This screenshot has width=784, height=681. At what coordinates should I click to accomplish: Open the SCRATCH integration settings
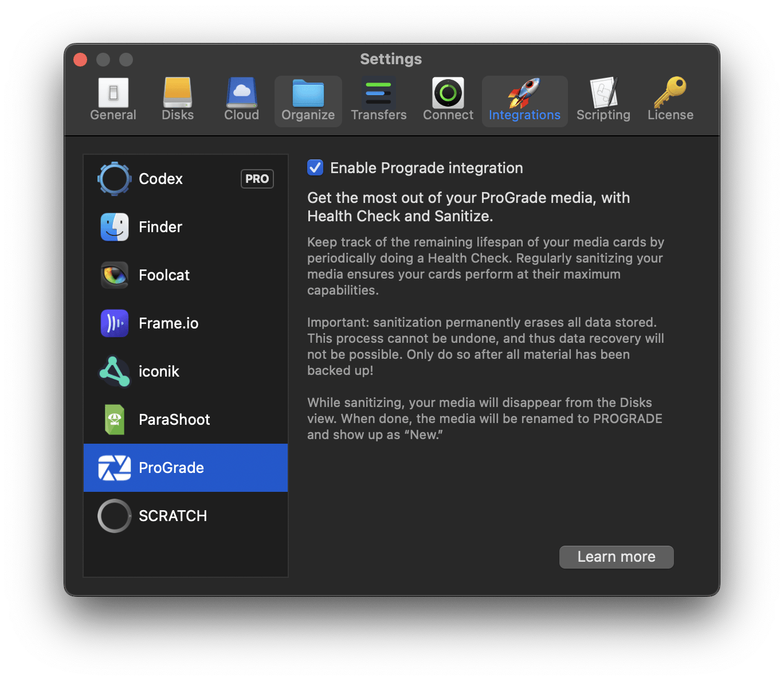[173, 516]
